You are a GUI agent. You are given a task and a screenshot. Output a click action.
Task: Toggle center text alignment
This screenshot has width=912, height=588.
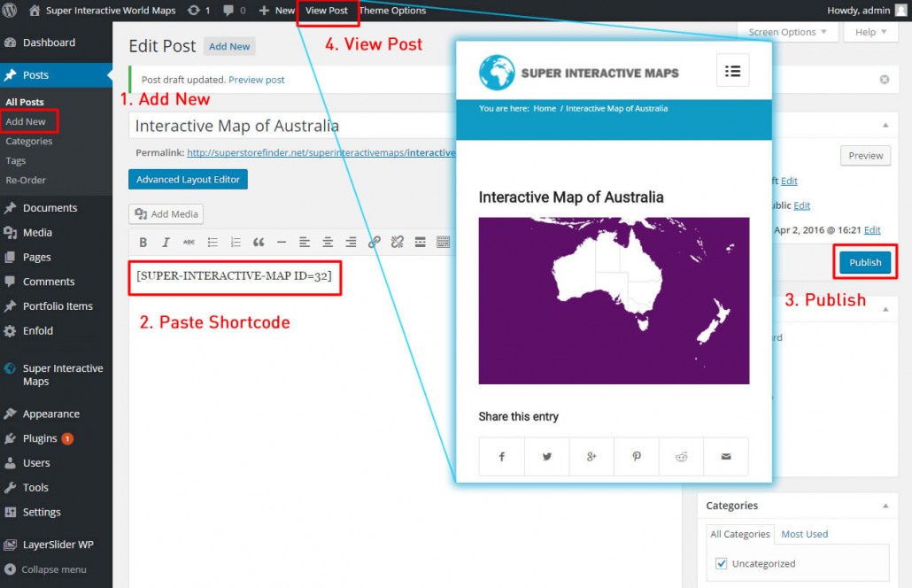pyautogui.click(x=327, y=242)
